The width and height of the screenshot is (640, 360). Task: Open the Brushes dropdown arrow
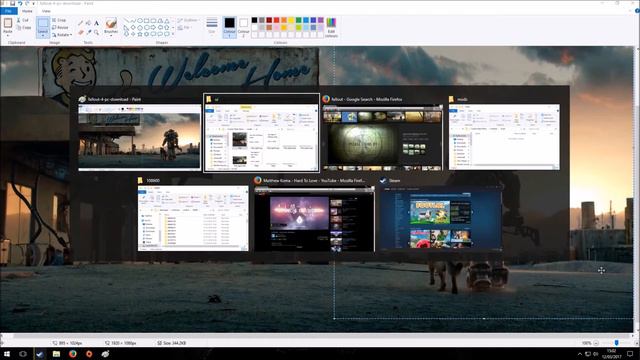click(111, 35)
